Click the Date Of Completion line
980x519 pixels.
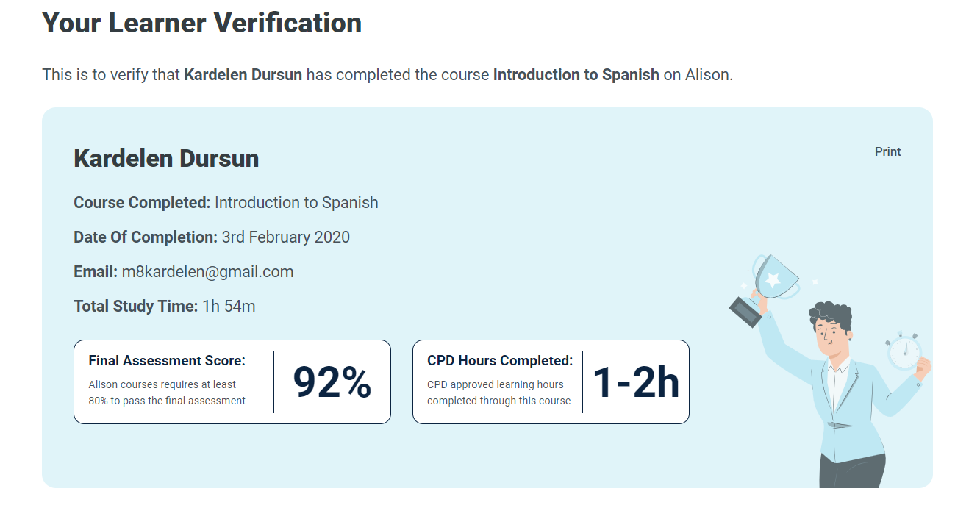click(212, 237)
